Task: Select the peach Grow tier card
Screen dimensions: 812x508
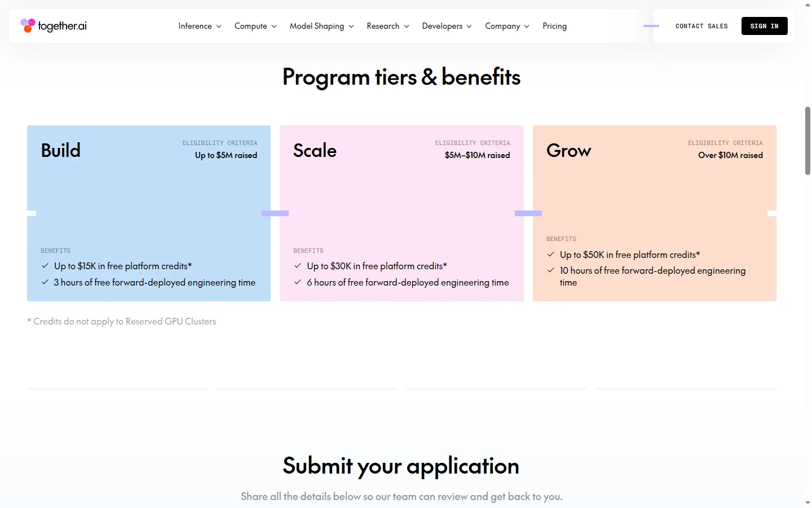Action: (655, 213)
